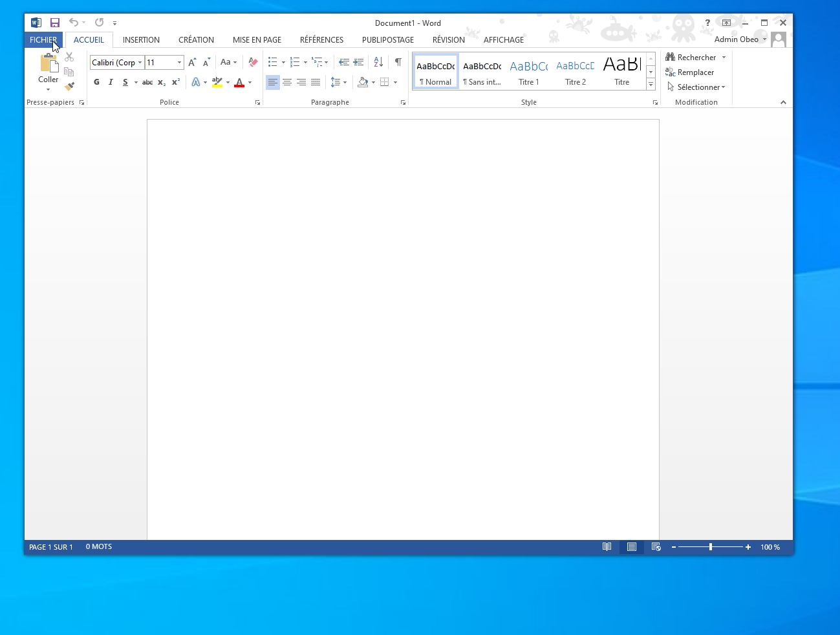Screen dimensions: 840x635
Task: Switch to the RÉVISION tab
Action: 448,40
